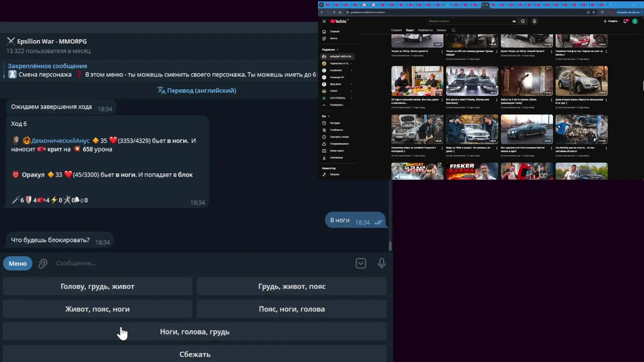Image resolution: width=644 pixels, height=362 pixels.
Task: Click the Создать create button on YouTube
Action: 610,21
